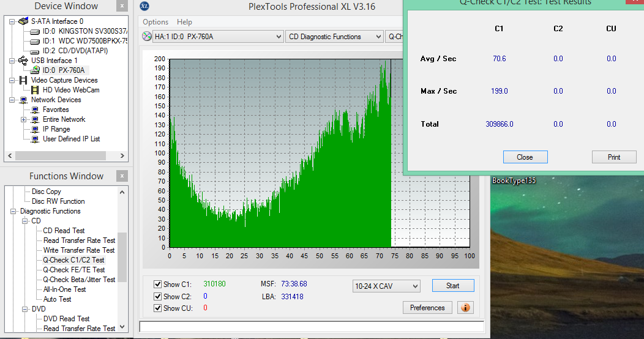This screenshot has width=644, height=339.
Task: Collapse the S-ATA Interface 0 tree node
Action: tap(12, 21)
